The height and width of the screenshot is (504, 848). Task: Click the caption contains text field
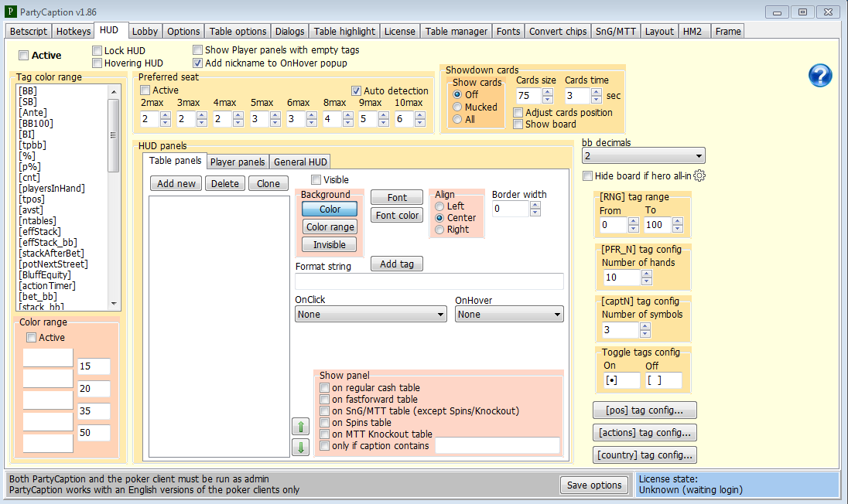(x=498, y=446)
